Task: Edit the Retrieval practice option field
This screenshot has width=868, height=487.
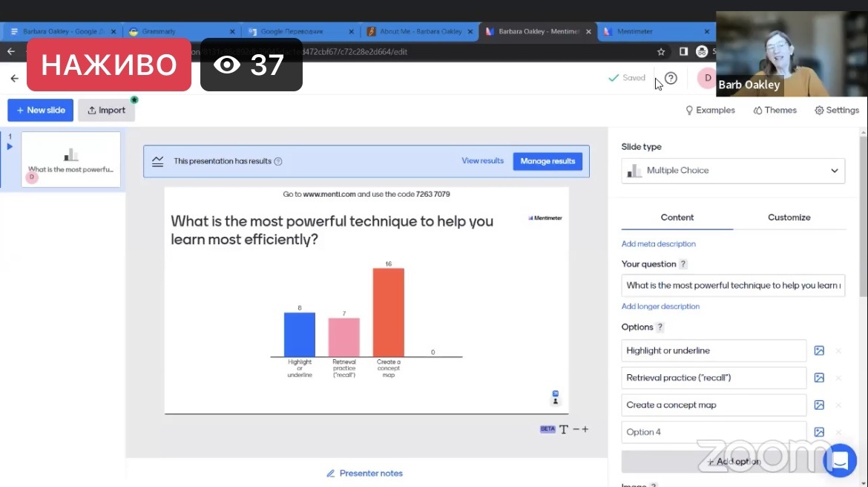Action: pyautogui.click(x=714, y=378)
